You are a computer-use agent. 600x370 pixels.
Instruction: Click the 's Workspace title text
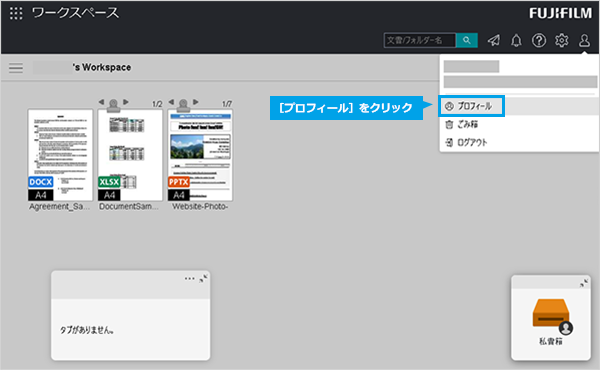[x=102, y=67]
